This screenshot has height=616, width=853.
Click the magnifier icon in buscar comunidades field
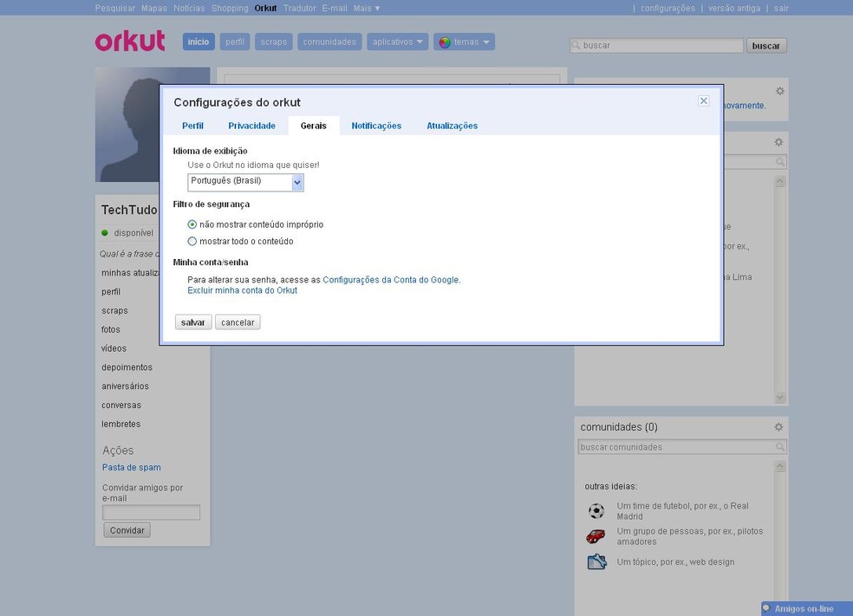pos(779,446)
